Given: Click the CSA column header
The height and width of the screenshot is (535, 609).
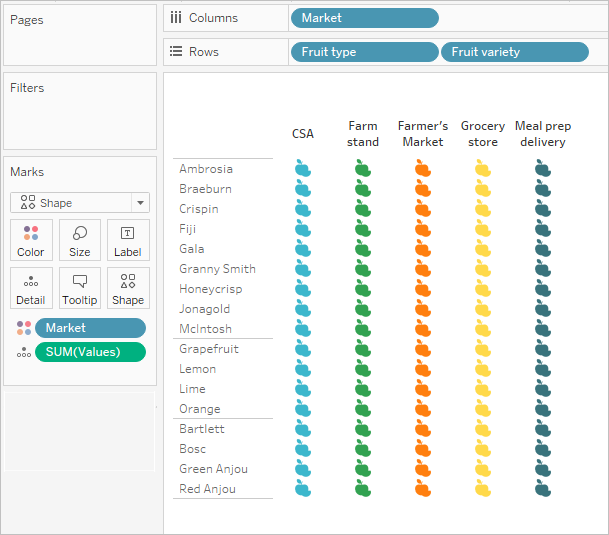Looking at the screenshot, I should pos(303,134).
